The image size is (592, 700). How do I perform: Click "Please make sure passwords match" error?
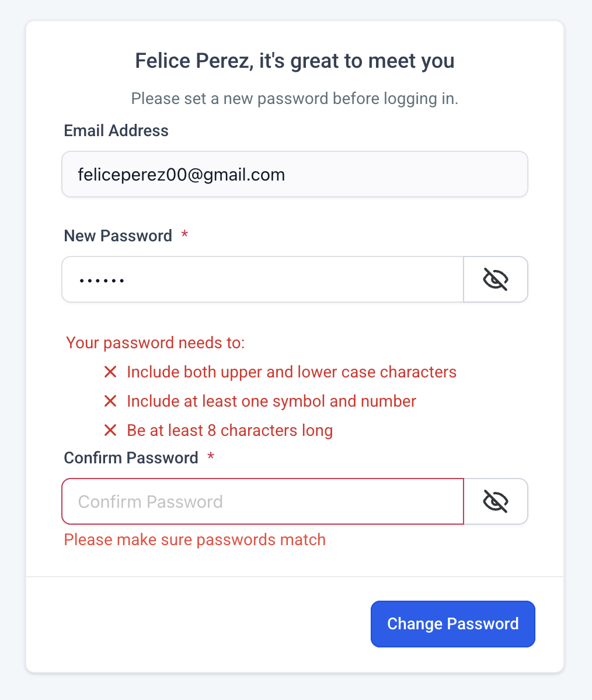coord(194,539)
